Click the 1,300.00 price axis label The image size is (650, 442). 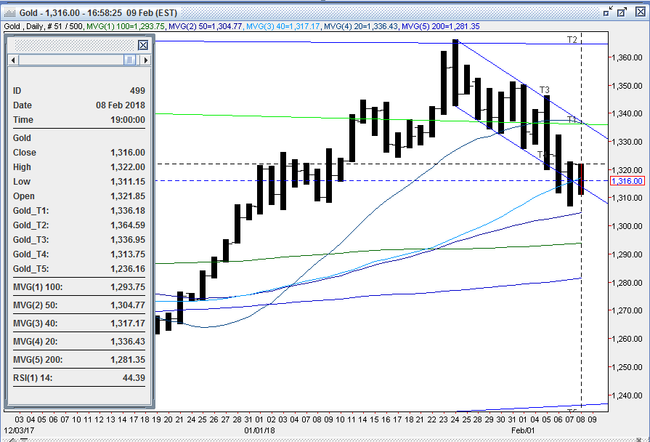click(x=627, y=226)
